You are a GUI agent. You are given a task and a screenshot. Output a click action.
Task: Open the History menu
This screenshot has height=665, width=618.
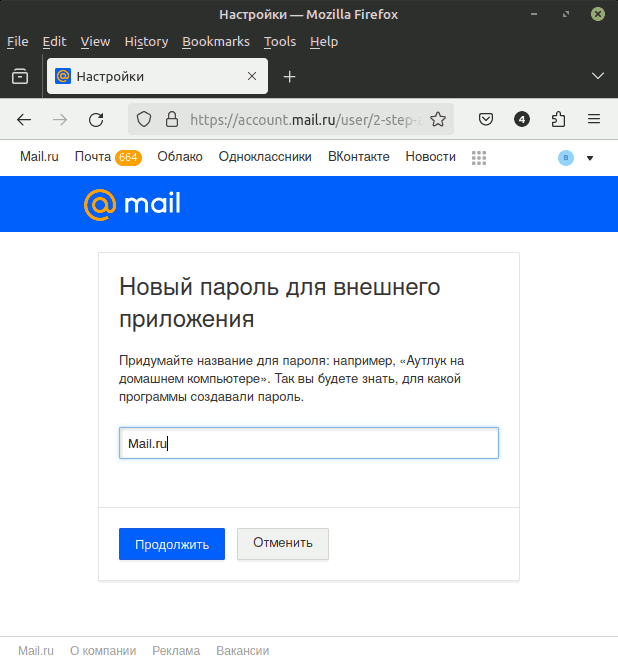tap(146, 42)
